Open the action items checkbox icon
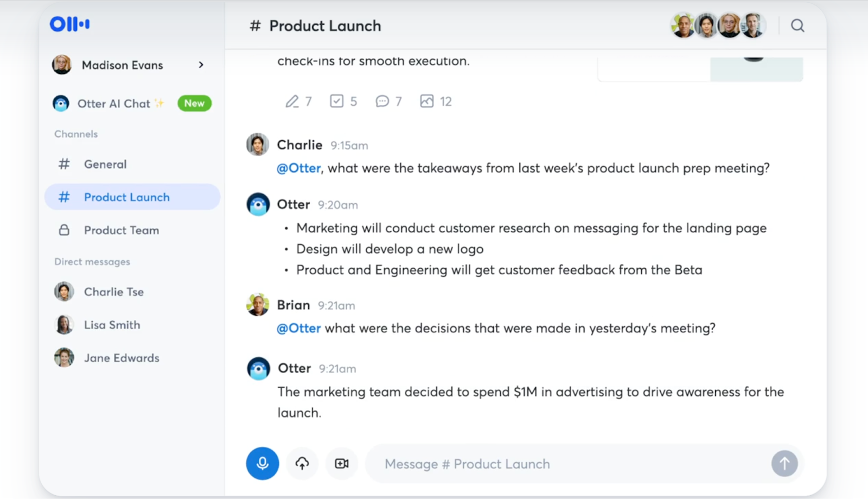The height and width of the screenshot is (499, 868). click(337, 101)
